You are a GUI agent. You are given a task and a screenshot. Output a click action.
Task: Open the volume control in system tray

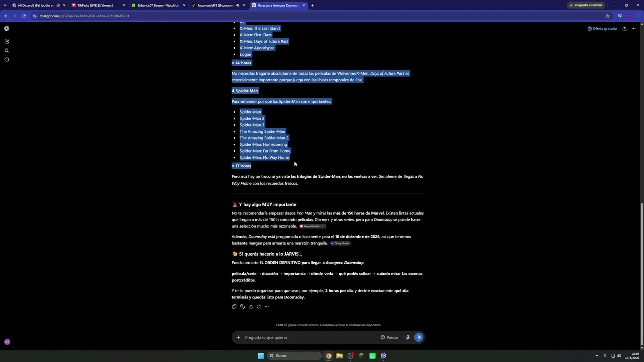point(619,356)
